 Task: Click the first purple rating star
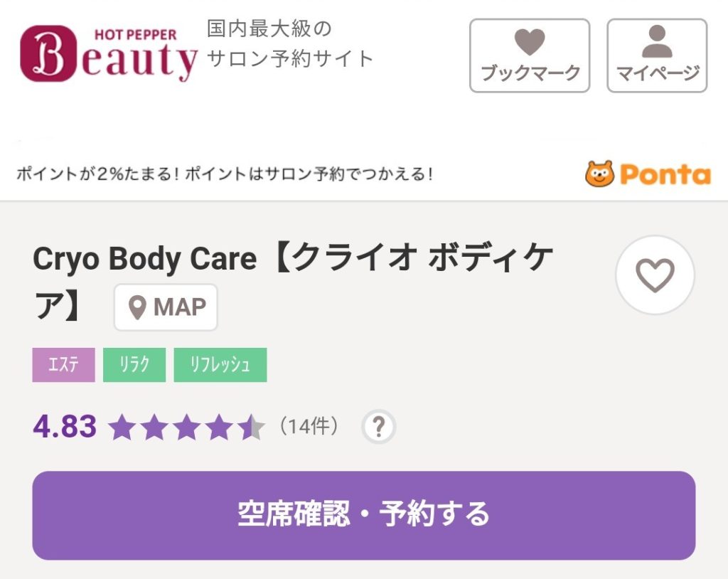point(121,427)
